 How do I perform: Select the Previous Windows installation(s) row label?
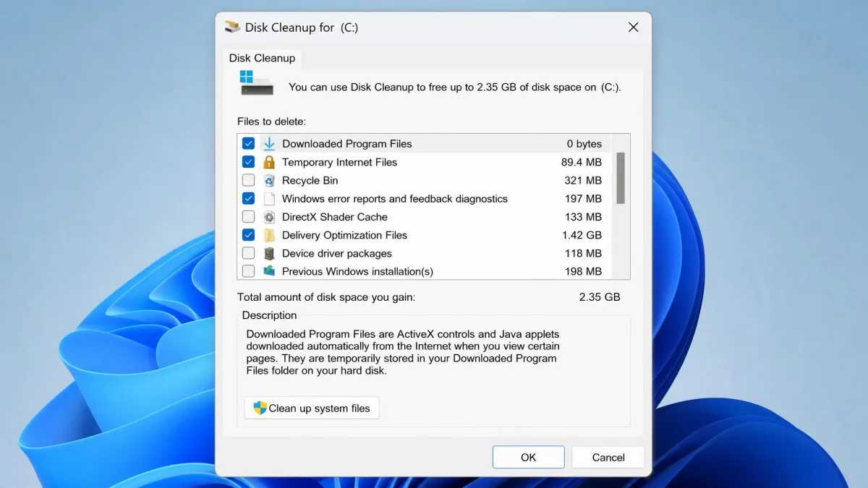[x=357, y=271]
